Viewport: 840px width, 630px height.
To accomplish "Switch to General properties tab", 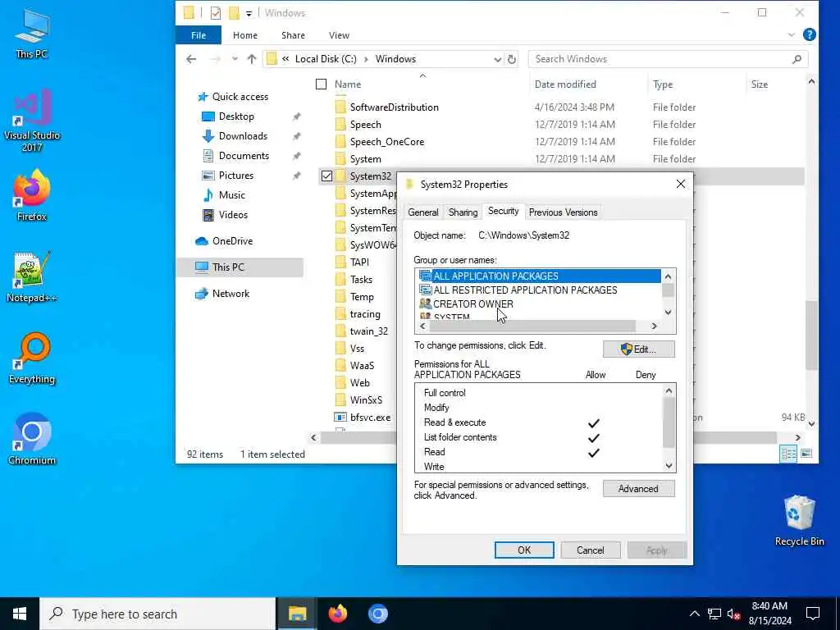I will tap(423, 212).
